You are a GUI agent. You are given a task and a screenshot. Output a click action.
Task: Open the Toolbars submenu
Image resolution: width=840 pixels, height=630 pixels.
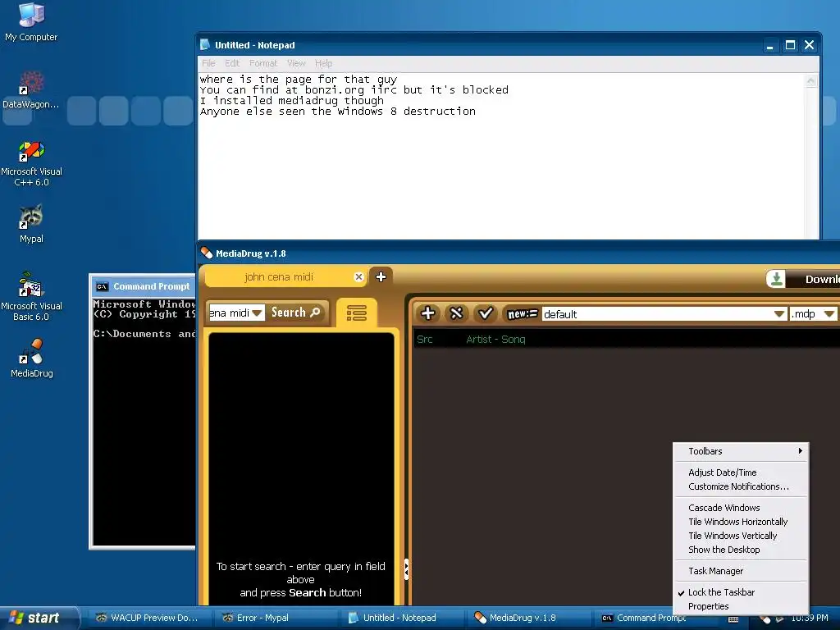741,451
